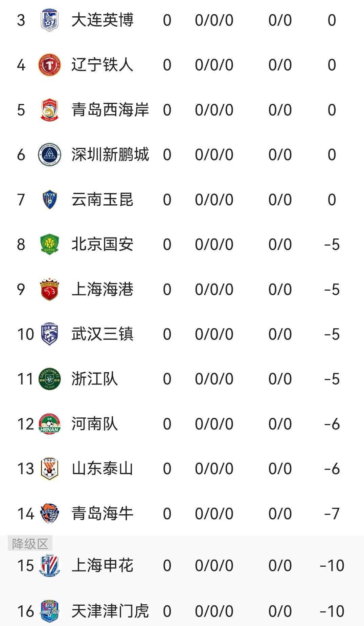Tap the Zhejiang Greentown (浙江队) circular logo
364x626 pixels.
pos(49,379)
